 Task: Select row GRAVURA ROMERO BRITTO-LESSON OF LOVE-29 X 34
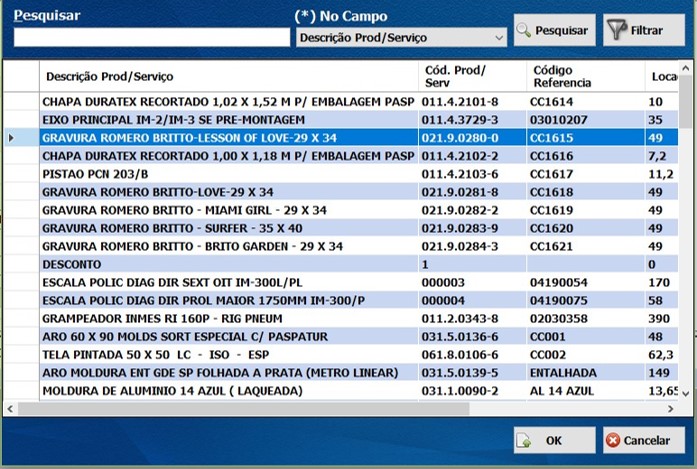(x=358, y=138)
